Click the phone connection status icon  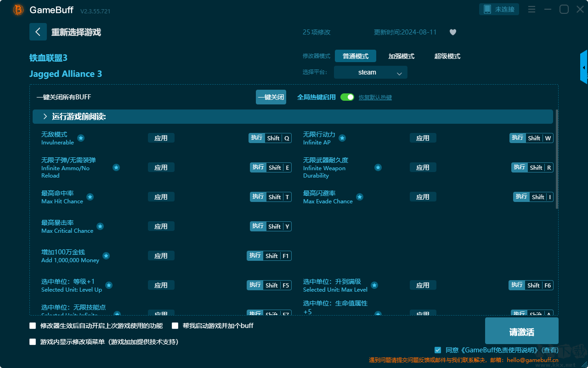coord(487,9)
